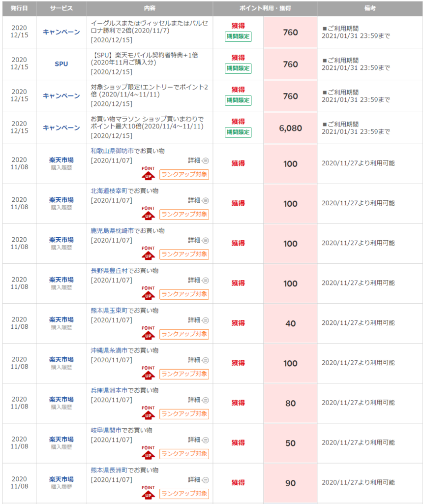Click キャンペーン link for お買い物マラソン row

61,128
